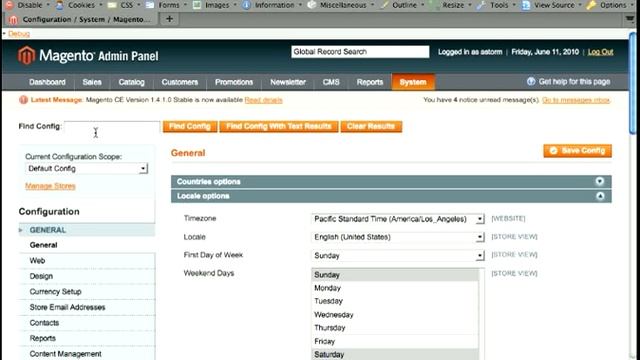
Task: Select Thursday in Weekend Days list
Action: pyautogui.click(x=395, y=328)
